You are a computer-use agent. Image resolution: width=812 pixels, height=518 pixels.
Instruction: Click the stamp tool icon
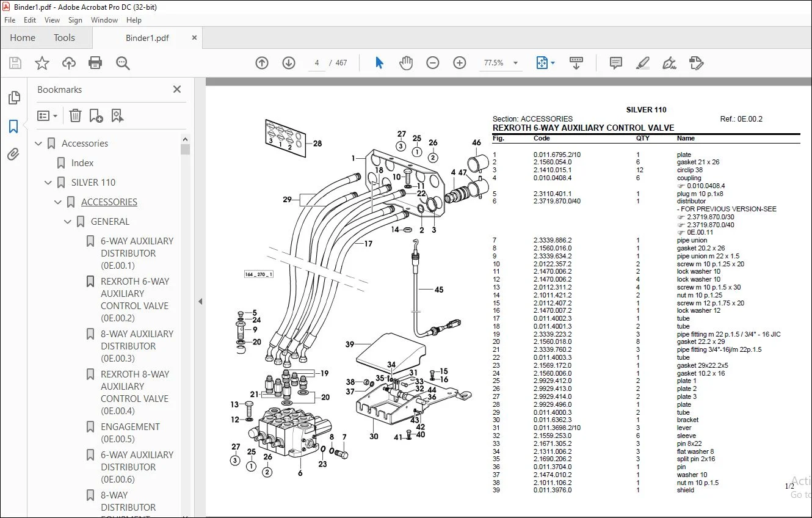pyautogui.click(x=697, y=63)
